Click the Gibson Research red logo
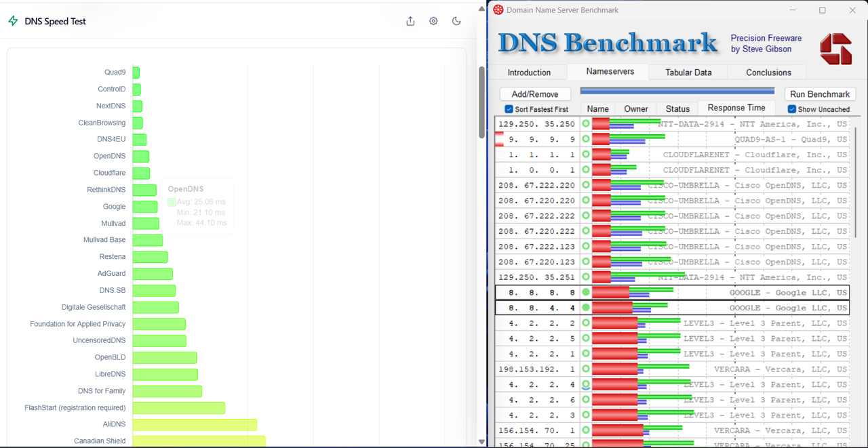This screenshot has width=868, height=448. [x=835, y=49]
